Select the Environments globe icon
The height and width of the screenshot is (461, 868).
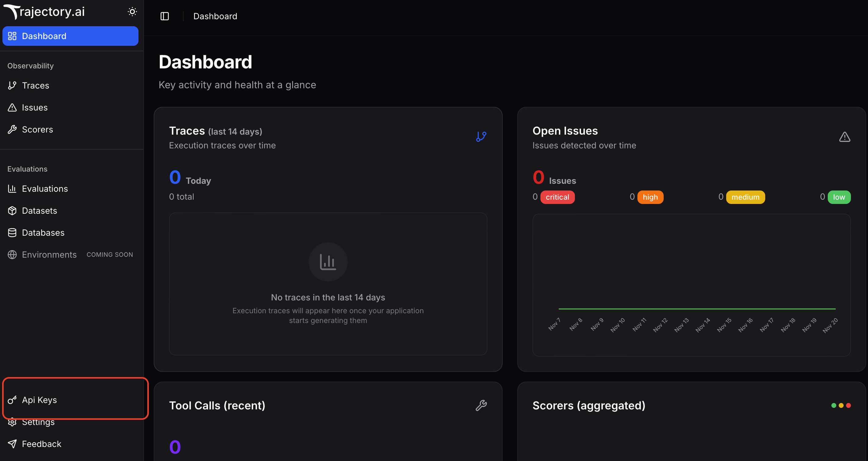(12, 255)
